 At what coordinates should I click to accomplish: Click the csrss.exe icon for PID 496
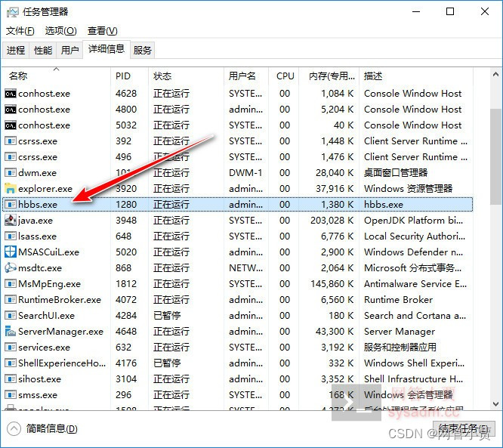click(x=11, y=157)
